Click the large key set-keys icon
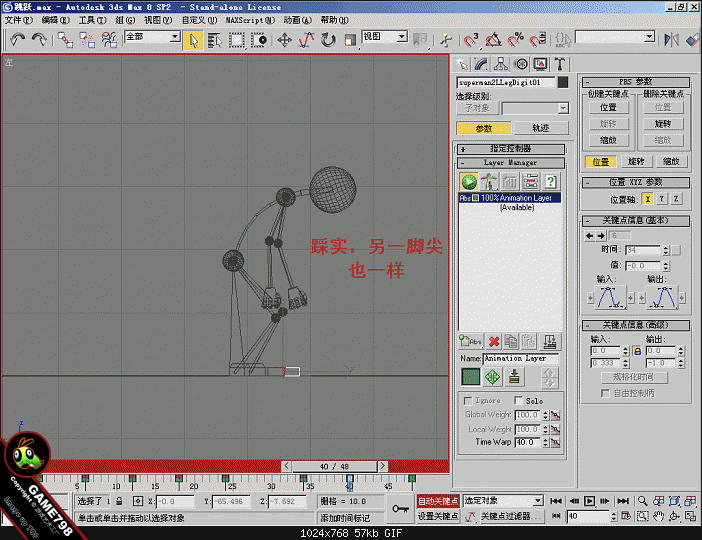This screenshot has width=702, height=540. 400,509
